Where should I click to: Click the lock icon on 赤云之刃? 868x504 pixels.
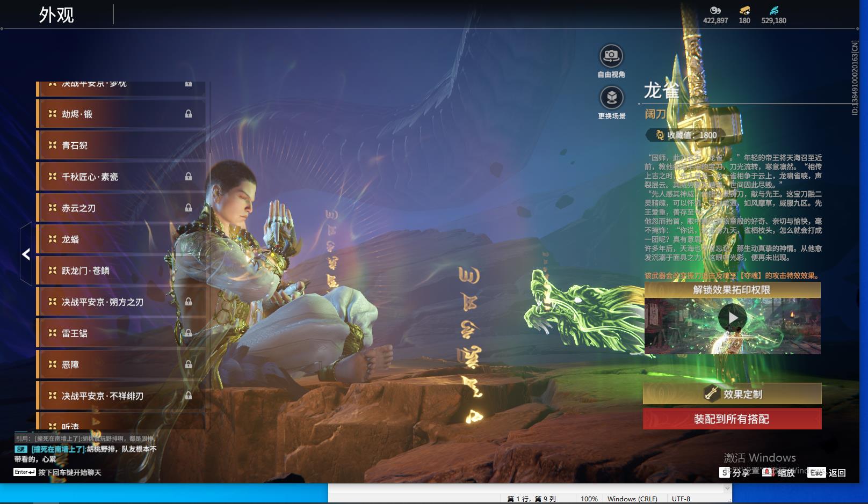click(189, 208)
